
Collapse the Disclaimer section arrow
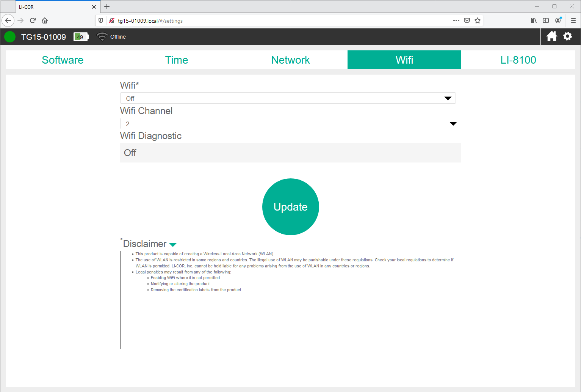click(x=173, y=245)
